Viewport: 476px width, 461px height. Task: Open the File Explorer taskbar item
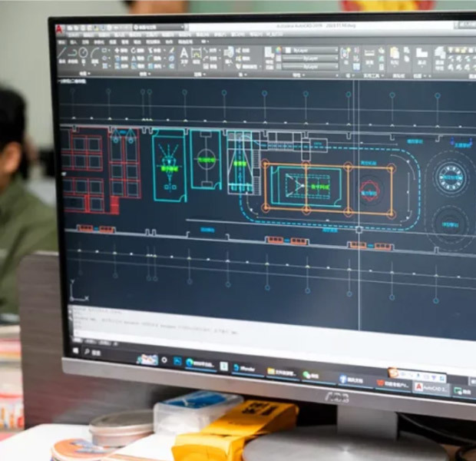click(x=282, y=373)
